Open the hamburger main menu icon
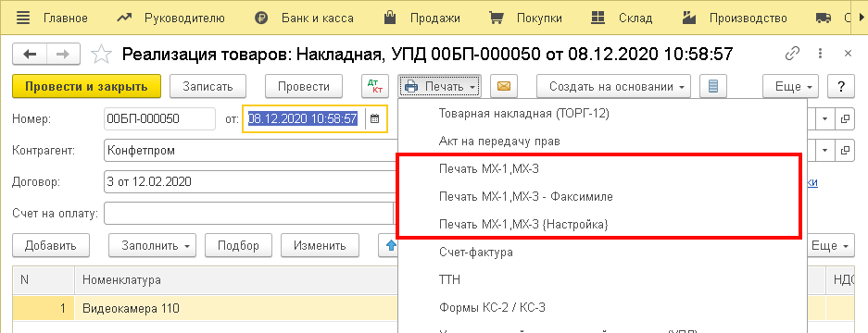The image size is (868, 333). 23,18
